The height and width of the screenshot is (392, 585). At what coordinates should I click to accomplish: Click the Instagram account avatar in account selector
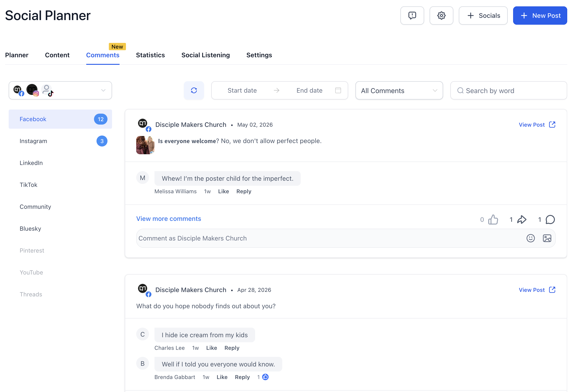(32, 90)
